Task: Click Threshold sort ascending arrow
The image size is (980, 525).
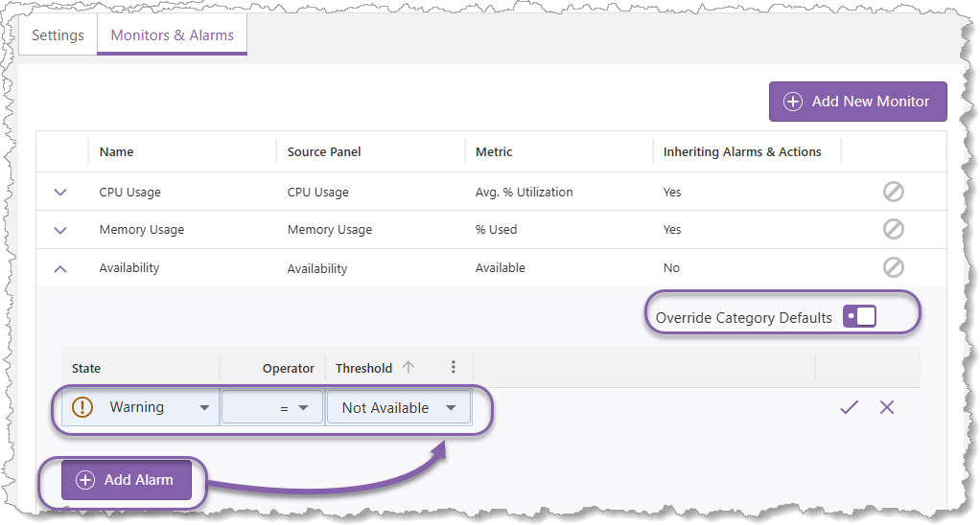Action: tap(408, 368)
